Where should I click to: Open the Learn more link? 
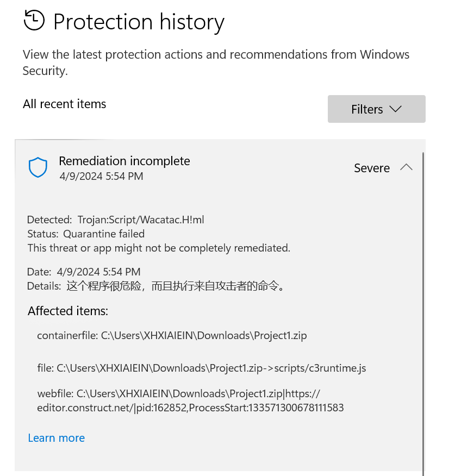(56, 438)
